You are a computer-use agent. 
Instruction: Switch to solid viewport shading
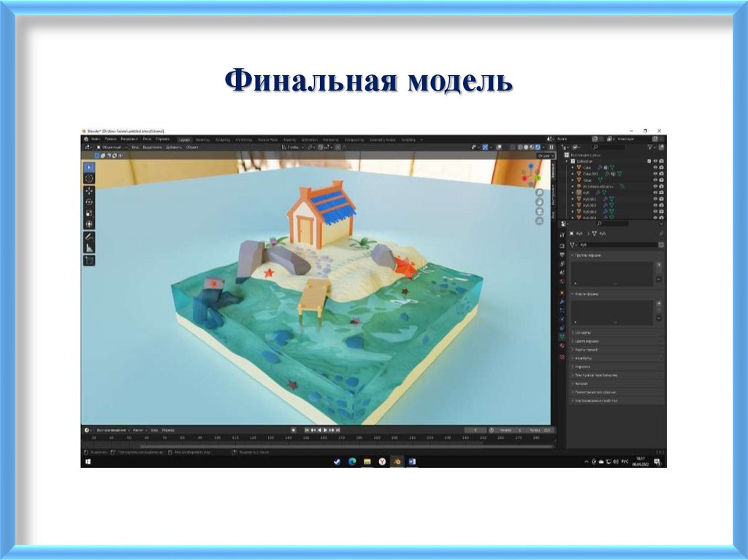point(526,147)
